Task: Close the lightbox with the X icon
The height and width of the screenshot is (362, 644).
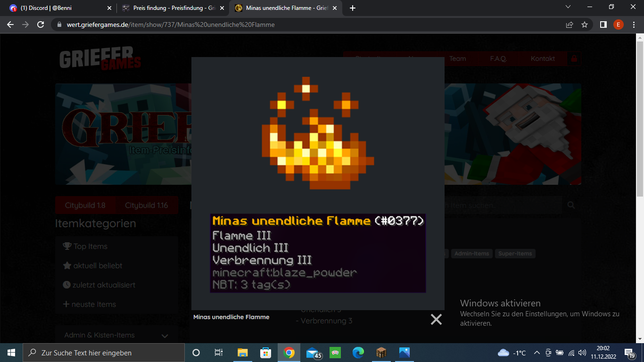Action: 436,320
